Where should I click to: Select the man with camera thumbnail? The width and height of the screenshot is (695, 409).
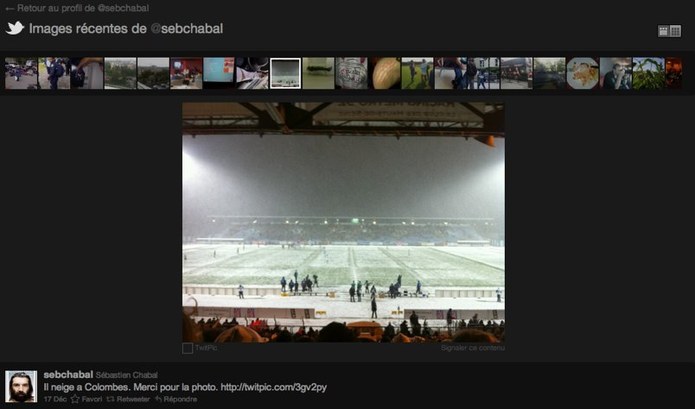(616, 73)
